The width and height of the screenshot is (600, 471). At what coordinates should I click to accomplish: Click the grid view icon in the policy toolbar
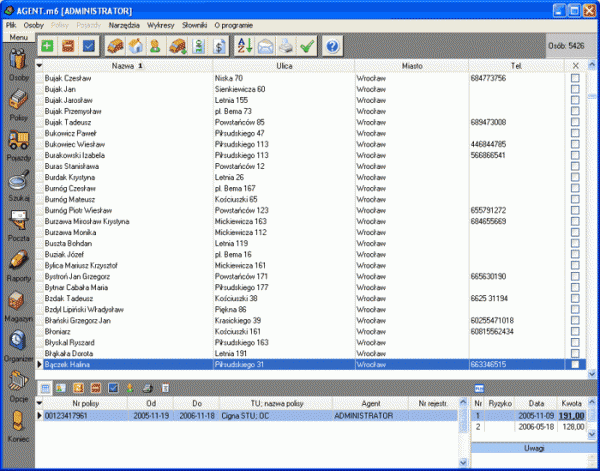(x=45, y=388)
